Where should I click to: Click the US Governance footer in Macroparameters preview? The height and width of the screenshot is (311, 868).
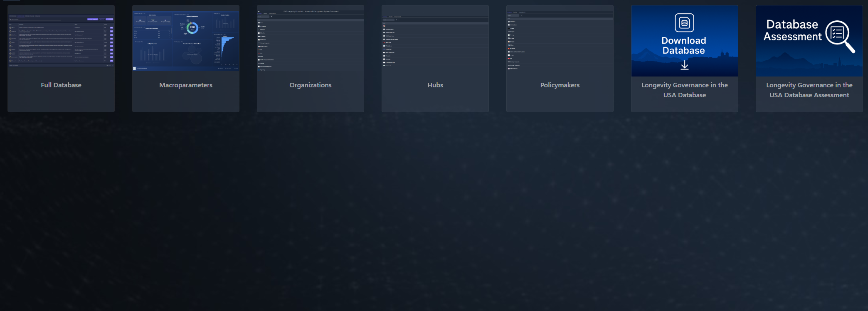tap(141, 69)
